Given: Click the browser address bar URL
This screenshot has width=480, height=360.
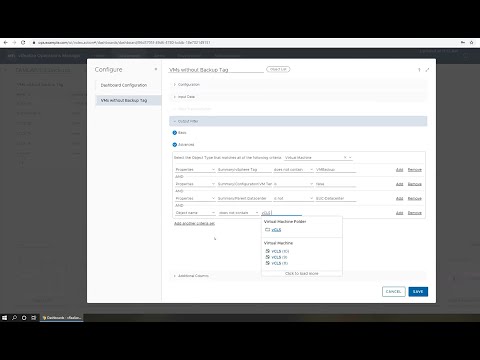Looking at the screenshot, I should [x=124, y=43].
